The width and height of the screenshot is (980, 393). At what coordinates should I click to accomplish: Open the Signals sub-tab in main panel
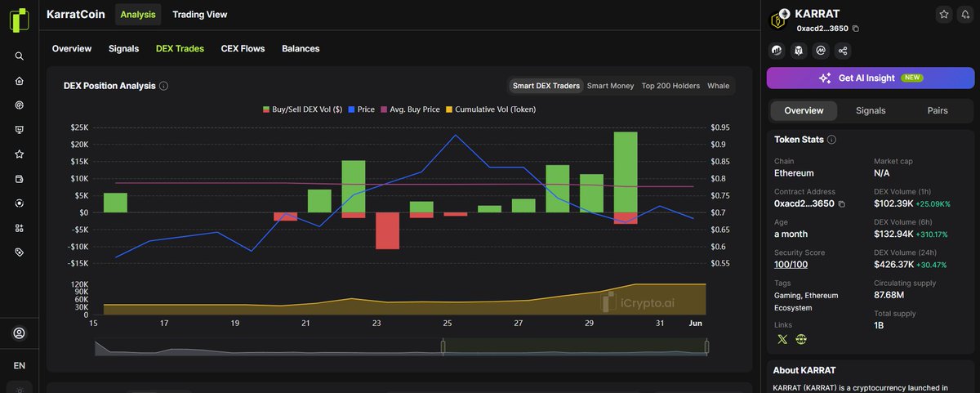click(123, 48)
